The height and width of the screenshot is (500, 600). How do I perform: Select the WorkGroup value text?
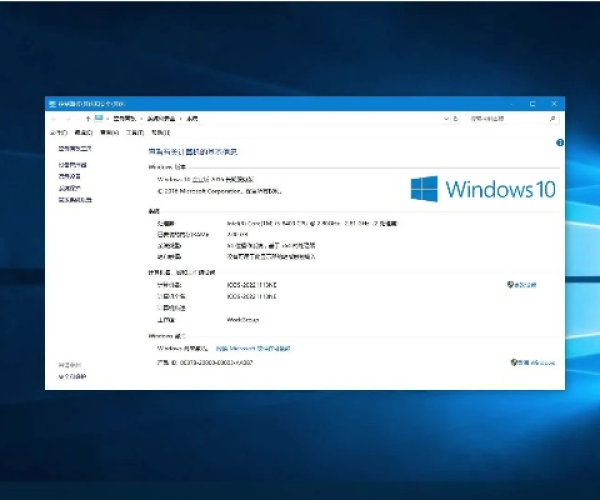pos(243,320)
